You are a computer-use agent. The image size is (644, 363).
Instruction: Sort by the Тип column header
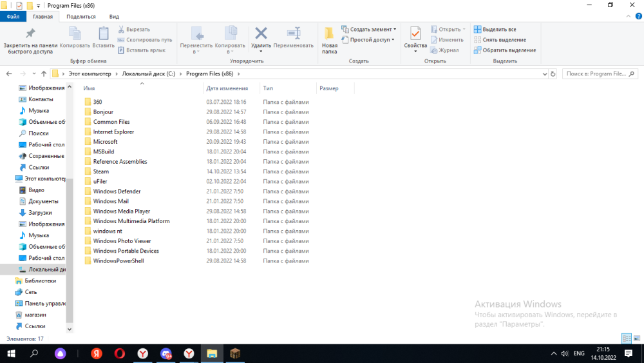tap(289, 88)
